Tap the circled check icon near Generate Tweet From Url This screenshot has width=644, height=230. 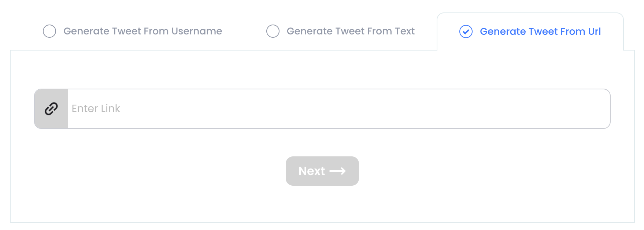tap(466, 32)
